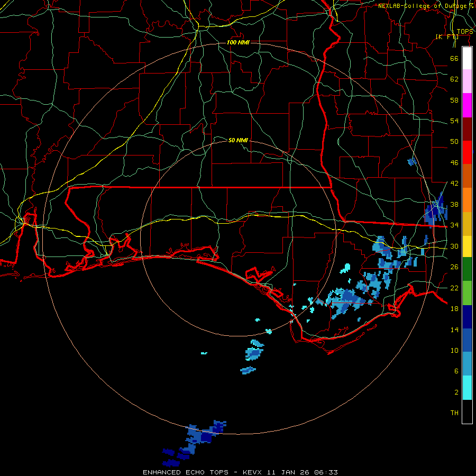Select the magenta legend color band
The width and height of the screenshot is (476, 476).
click(467, 105)
